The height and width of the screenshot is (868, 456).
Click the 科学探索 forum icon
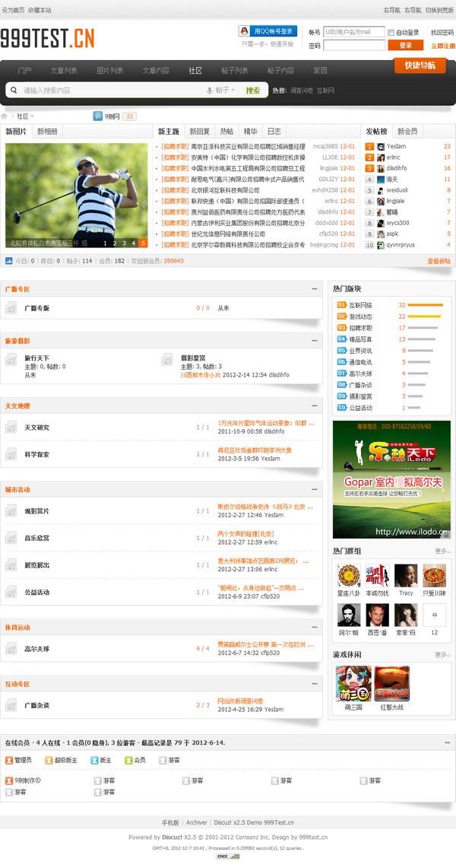(11, 454)
